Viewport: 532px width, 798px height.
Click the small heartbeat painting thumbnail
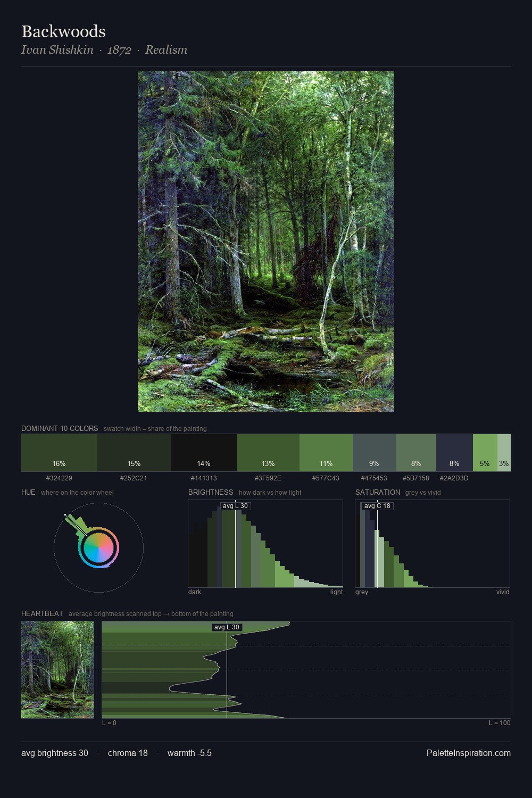pyautogui.click(x=57, y=670)
